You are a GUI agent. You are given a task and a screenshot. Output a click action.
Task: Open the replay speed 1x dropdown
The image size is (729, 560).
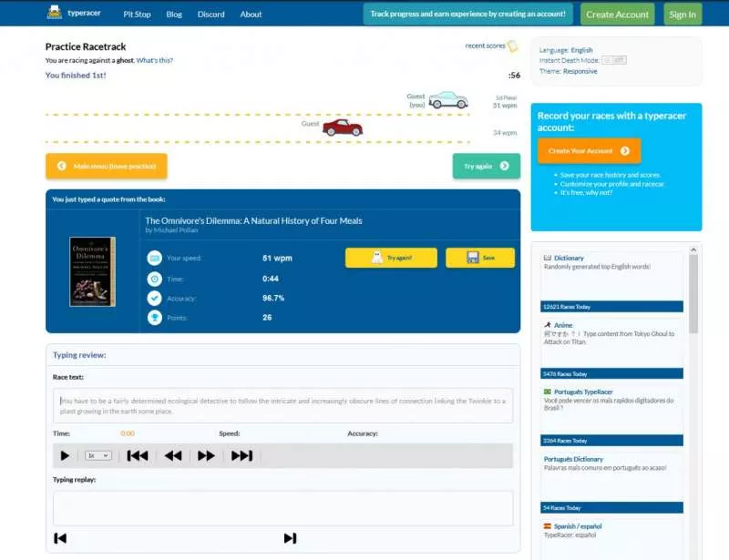point(98,454)
